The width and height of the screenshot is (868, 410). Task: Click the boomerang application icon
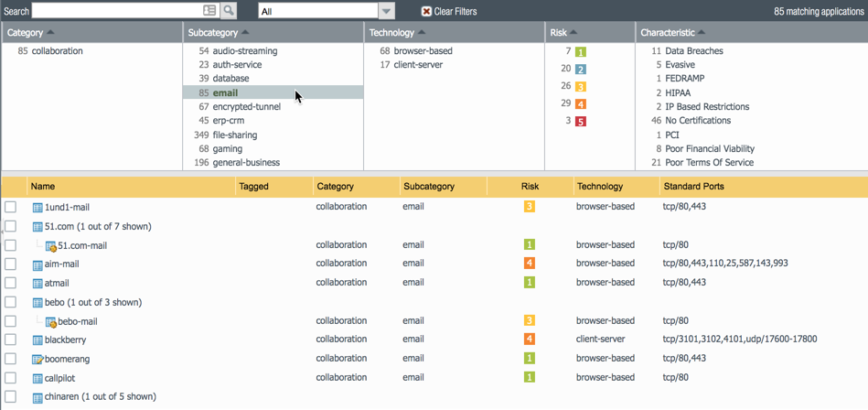pos(38,360)
